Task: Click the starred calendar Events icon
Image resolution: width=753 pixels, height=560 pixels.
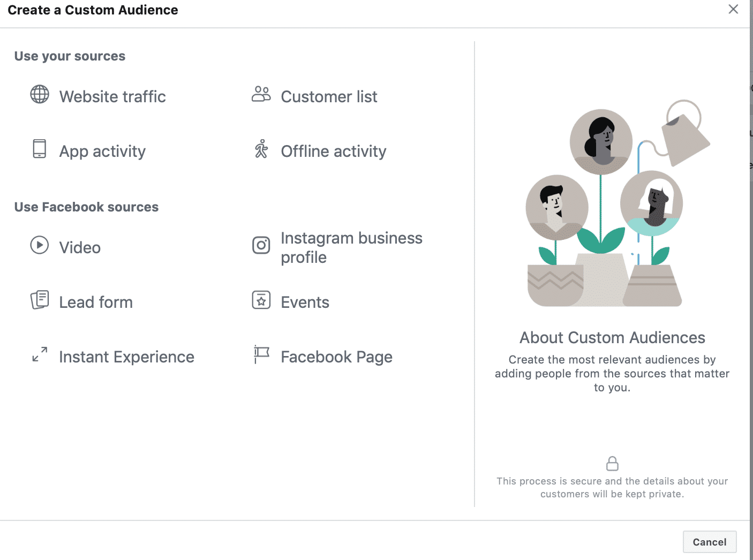Action: pyautogui.click(x=261, y=300)
